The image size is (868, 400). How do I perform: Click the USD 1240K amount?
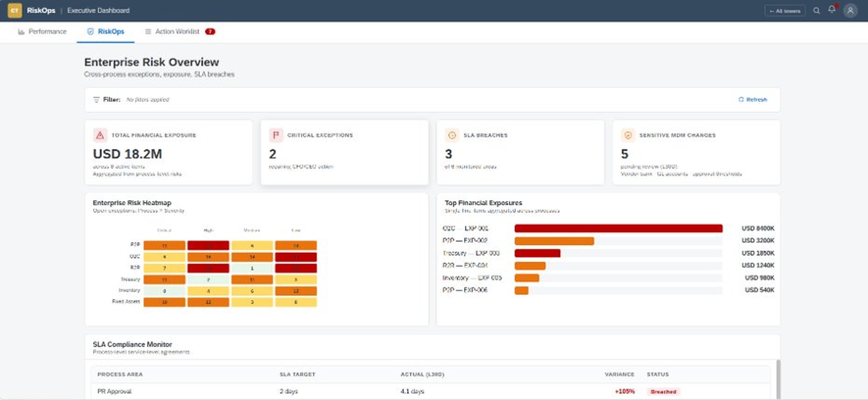click(758, 265)
